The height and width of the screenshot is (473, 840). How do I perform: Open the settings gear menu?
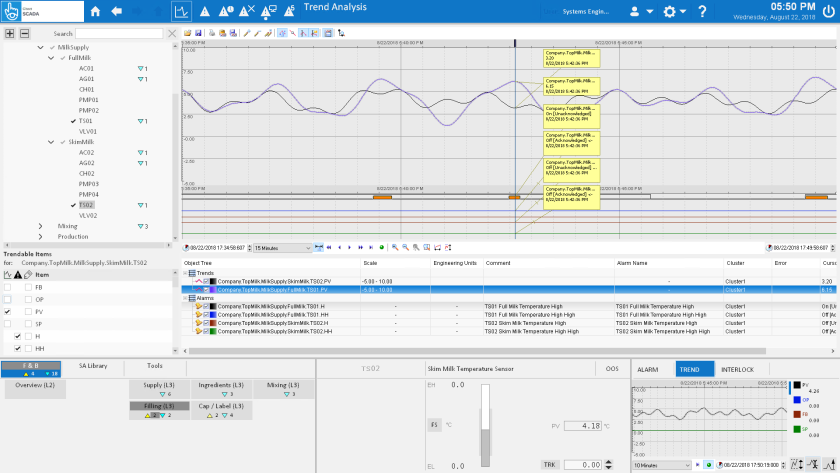(670, 12)
